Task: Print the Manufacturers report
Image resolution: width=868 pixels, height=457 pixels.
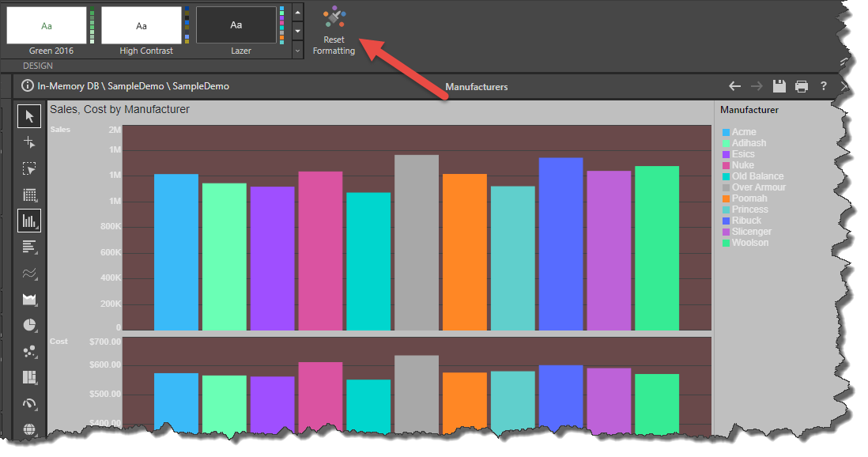Action: (801, 86)
